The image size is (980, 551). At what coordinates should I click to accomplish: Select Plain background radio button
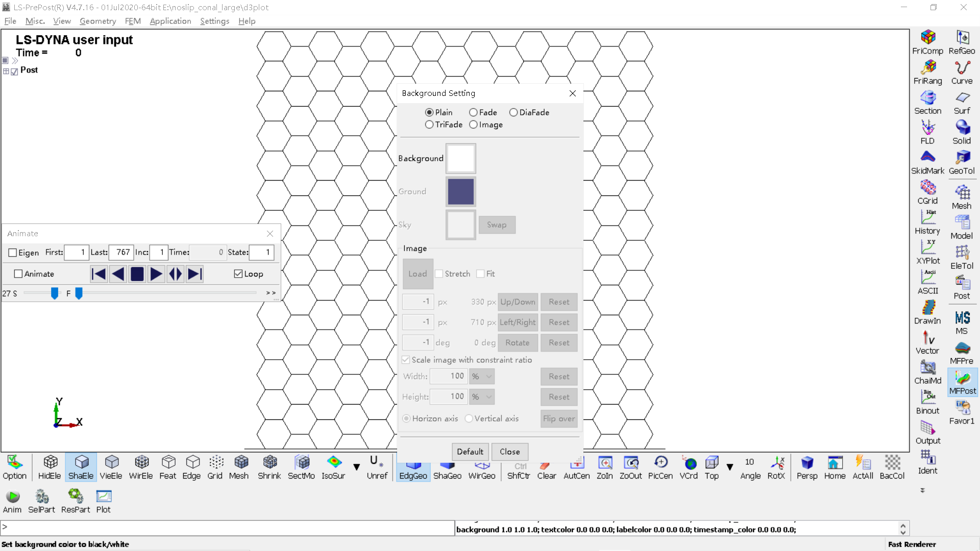(428, 112)
